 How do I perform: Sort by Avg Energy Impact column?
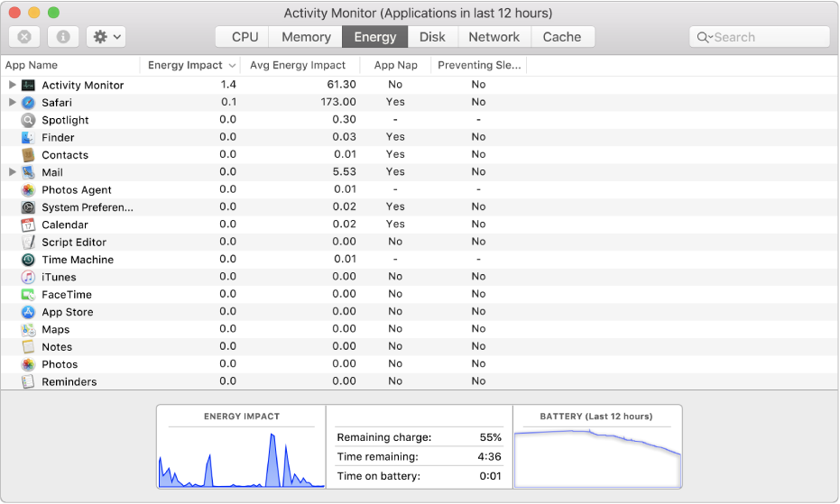[298, 65]
